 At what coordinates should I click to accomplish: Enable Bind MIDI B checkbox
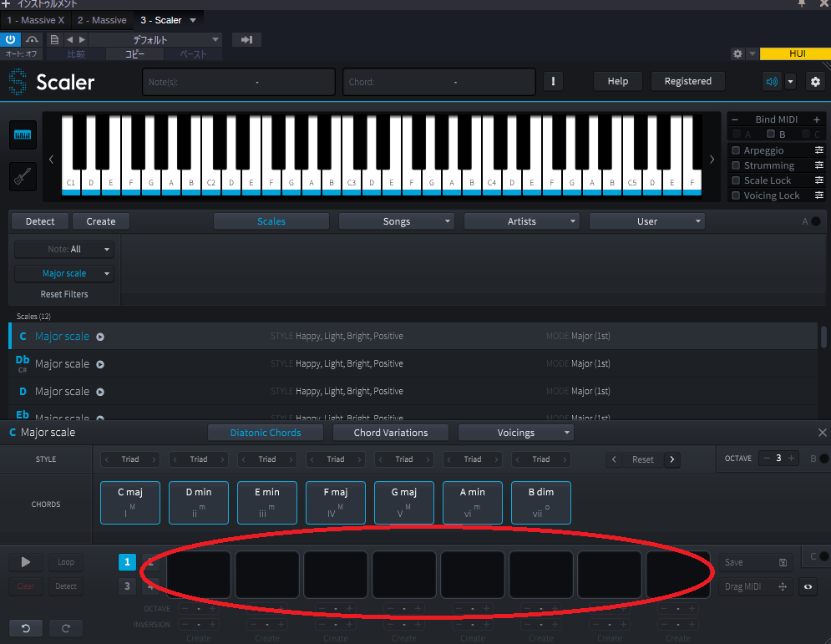(771, 134)
